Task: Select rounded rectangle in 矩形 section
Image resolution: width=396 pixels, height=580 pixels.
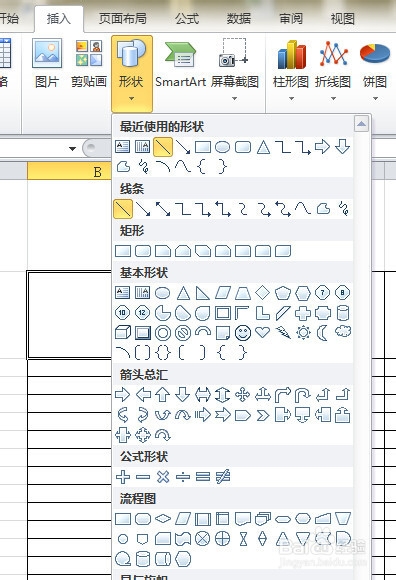Action: pyautogui.click(x=143, y=251)
